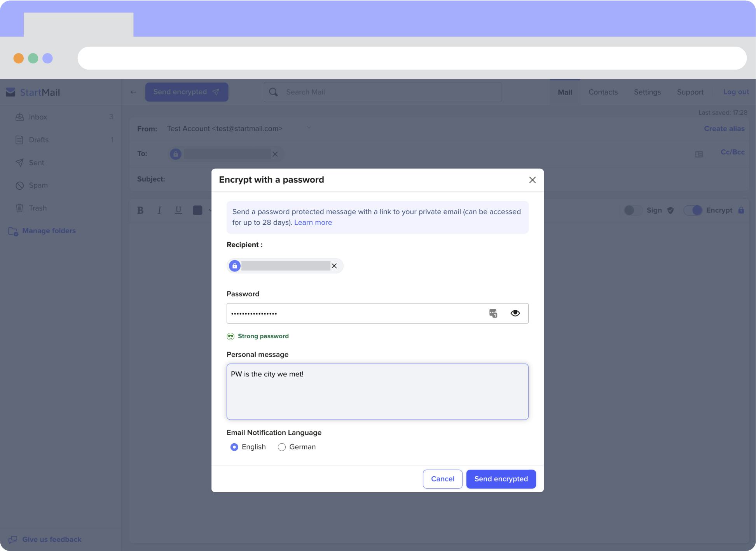Image resolution: width=756 pixels, height=551 pixels.
Task: Click the text color swatch
Action: click(x=197, y=210)
